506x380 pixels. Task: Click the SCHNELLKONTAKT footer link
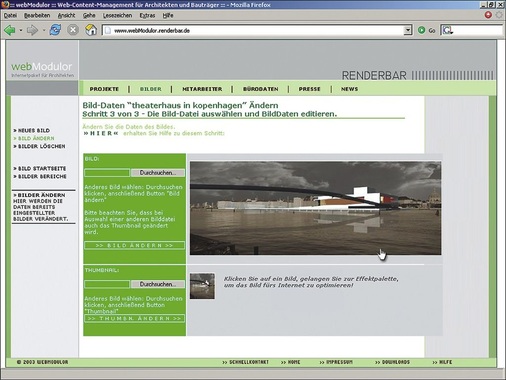[245, 362]
